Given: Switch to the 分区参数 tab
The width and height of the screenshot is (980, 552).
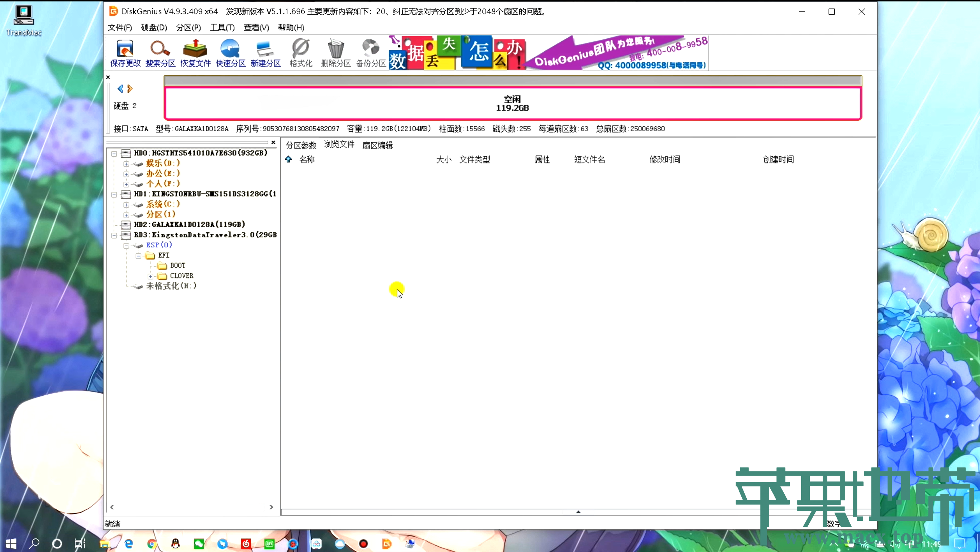Looking at the screenshot, I should [301, 145].
